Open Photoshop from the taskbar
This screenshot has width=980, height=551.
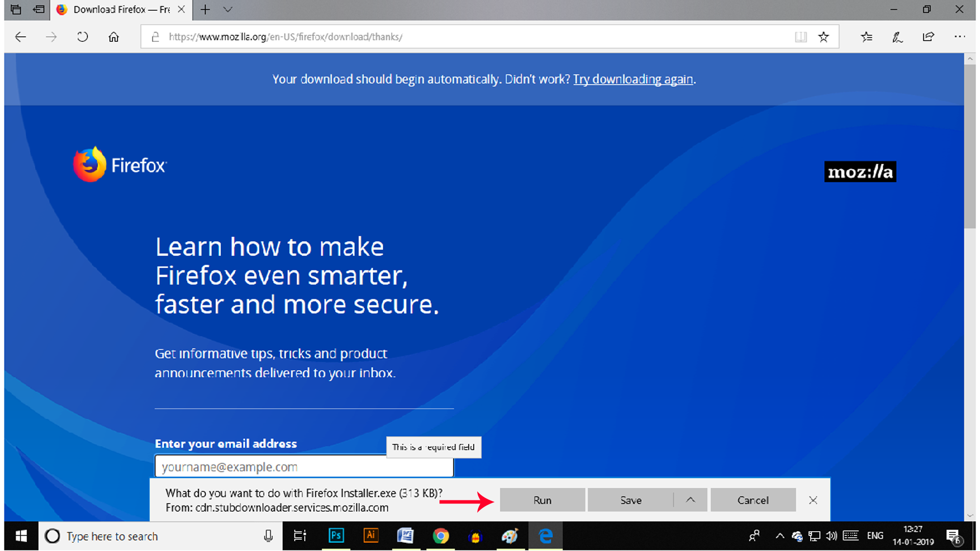(336, 536)
